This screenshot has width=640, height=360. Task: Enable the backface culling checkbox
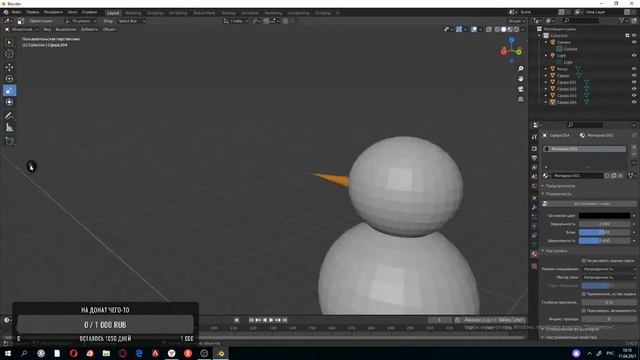(584, 260)
